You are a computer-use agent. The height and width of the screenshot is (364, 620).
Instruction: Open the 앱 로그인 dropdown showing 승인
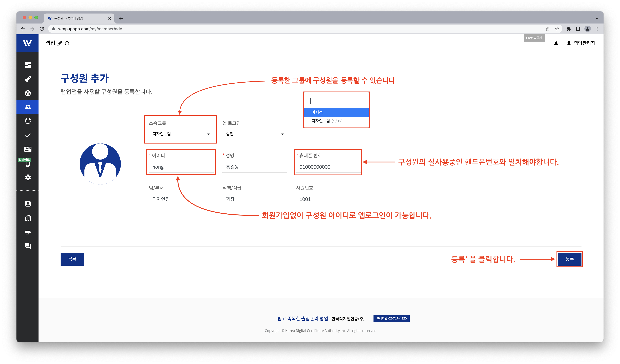(254, 134)
